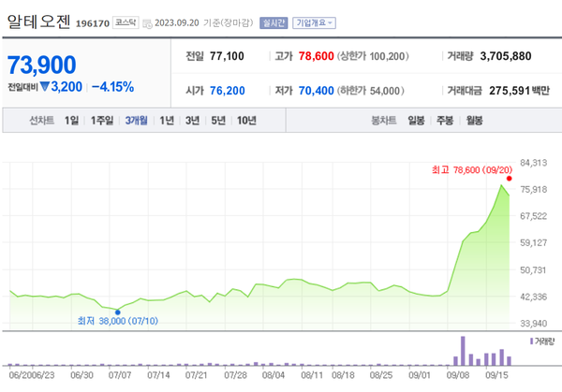Show the 5년 chart period
The image size is (562, 392).
pyautogui.click(x=218, y=120)
